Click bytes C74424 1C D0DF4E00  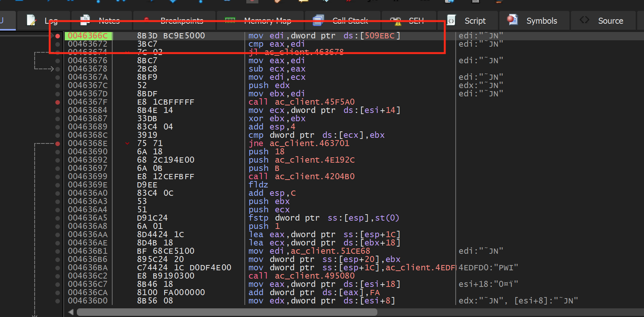pos(184,268)
